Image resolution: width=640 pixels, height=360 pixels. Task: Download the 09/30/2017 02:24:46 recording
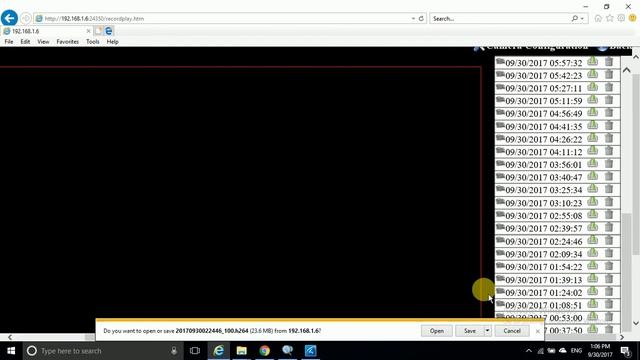593,240
